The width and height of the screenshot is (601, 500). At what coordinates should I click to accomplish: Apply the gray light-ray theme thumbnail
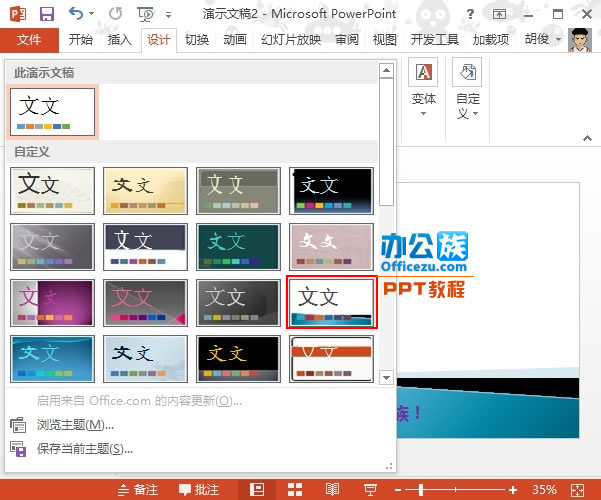53,247
